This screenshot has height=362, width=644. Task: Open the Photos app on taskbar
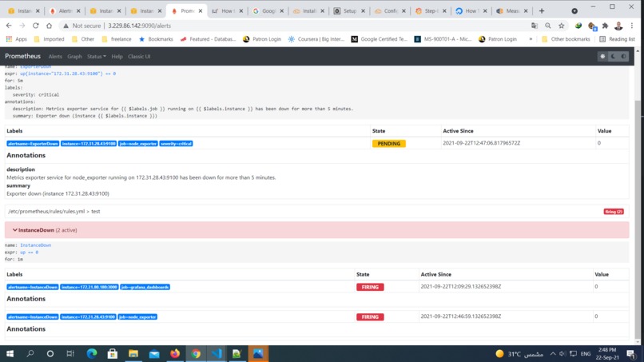click(258, 353)
